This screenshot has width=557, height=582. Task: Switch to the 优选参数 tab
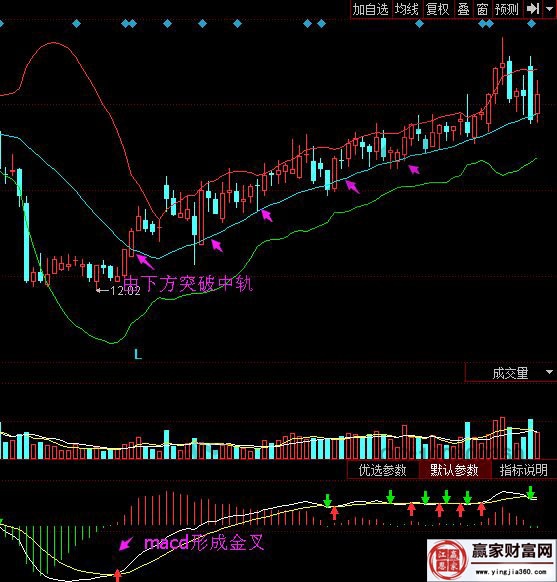(382, 470)
